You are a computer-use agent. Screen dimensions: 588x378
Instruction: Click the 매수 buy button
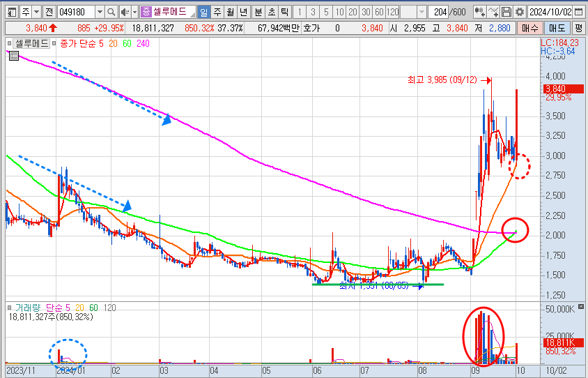[x=529, y=28]
